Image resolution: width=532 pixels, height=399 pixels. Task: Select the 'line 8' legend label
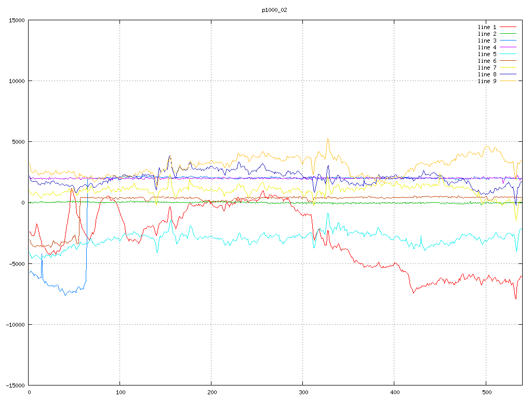coord(487,74)
